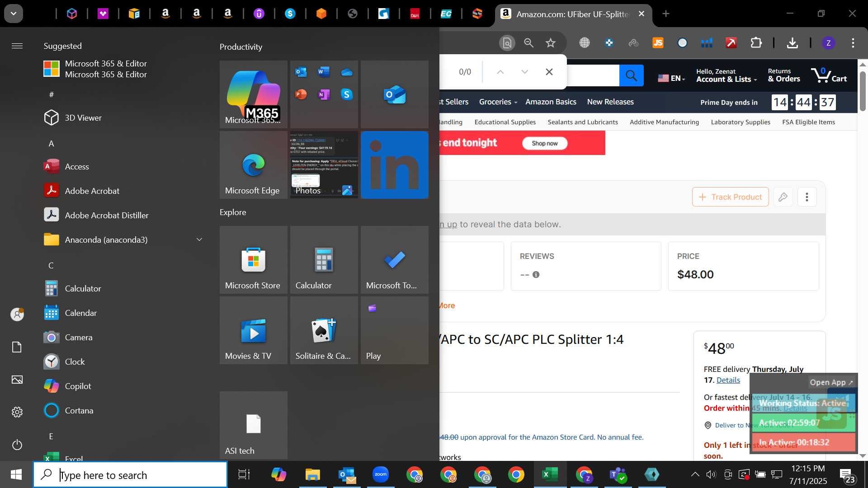Go to New Releases
The image size is (868, 488).
tap(610, 102)
